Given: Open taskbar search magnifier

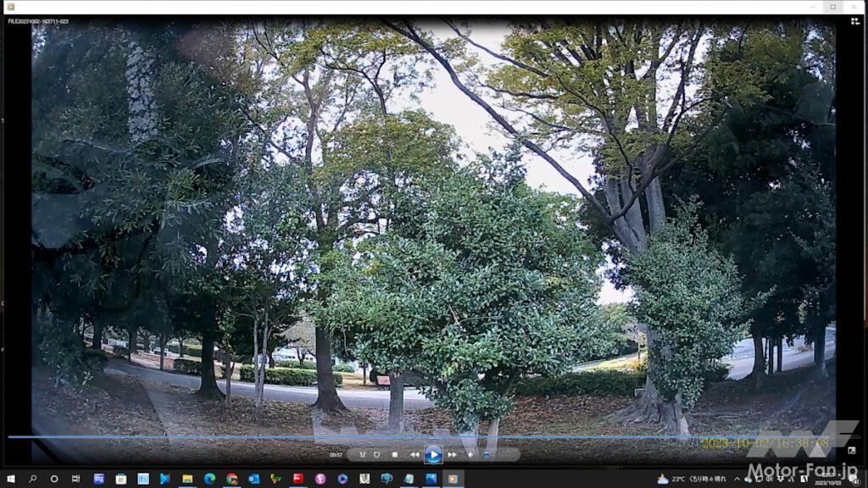Looking at the screenshot, I should tap(33, 479).
